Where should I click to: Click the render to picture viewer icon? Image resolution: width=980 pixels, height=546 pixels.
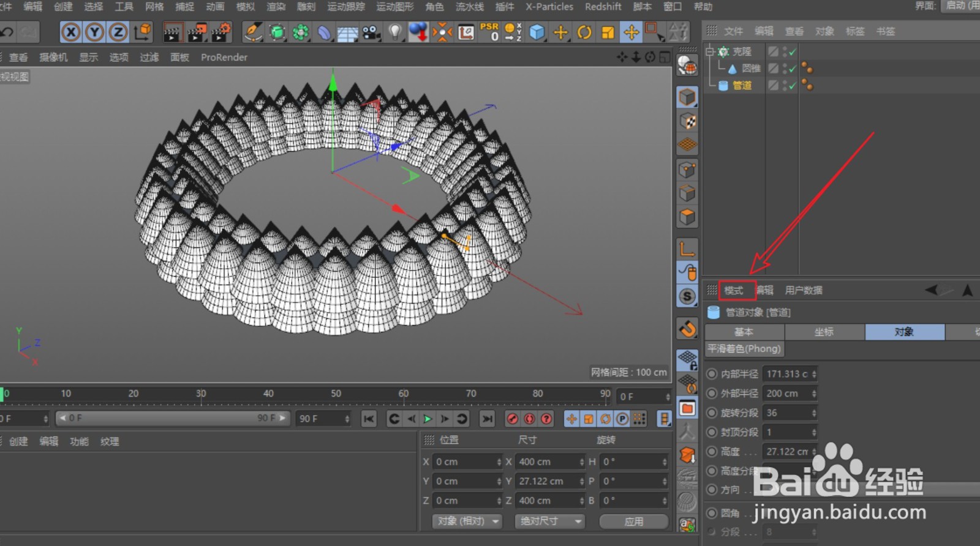click(x=197, y=32)
